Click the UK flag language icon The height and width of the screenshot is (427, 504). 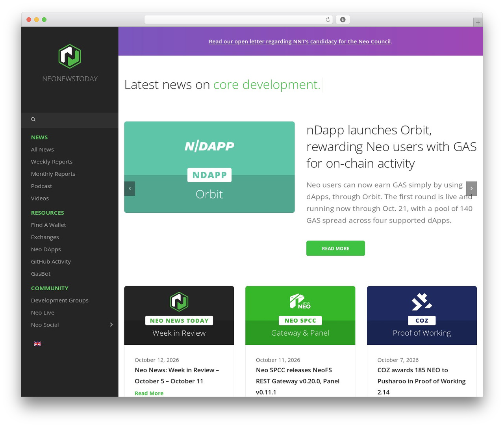[x=37, y=343]
